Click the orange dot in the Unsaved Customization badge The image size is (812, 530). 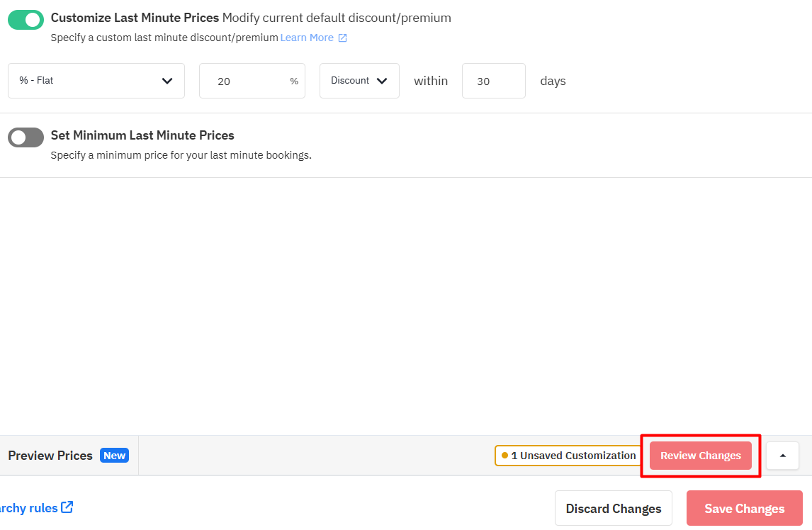point(504,456)
